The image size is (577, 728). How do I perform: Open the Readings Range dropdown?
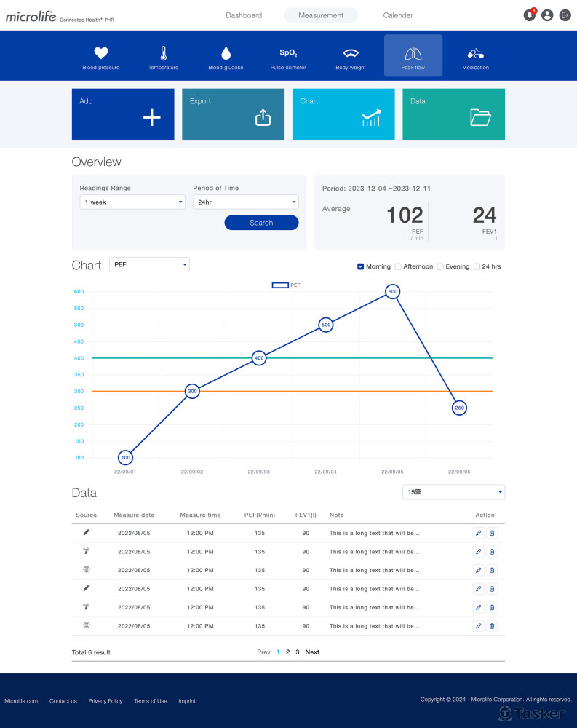coord(132,202)
